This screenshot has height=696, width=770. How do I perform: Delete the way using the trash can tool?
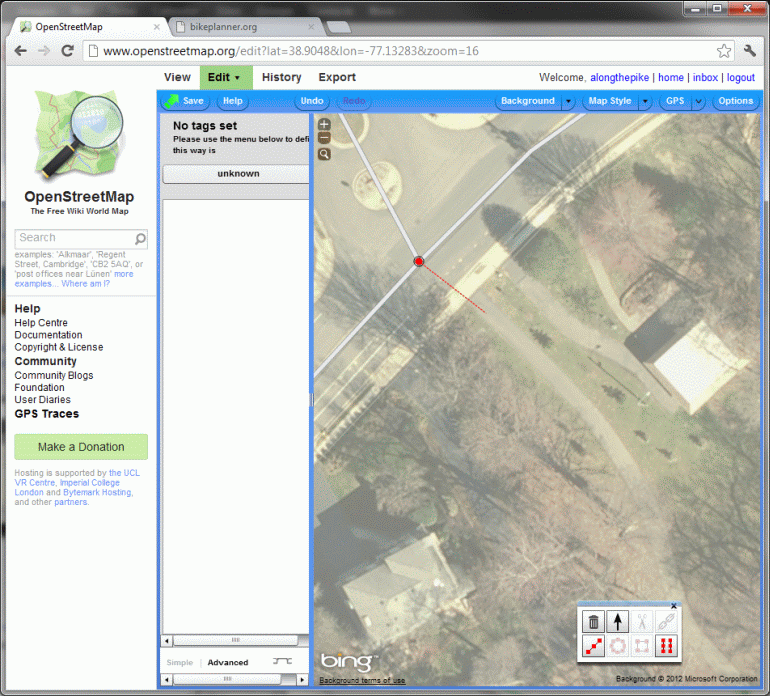tap(593, 622)
